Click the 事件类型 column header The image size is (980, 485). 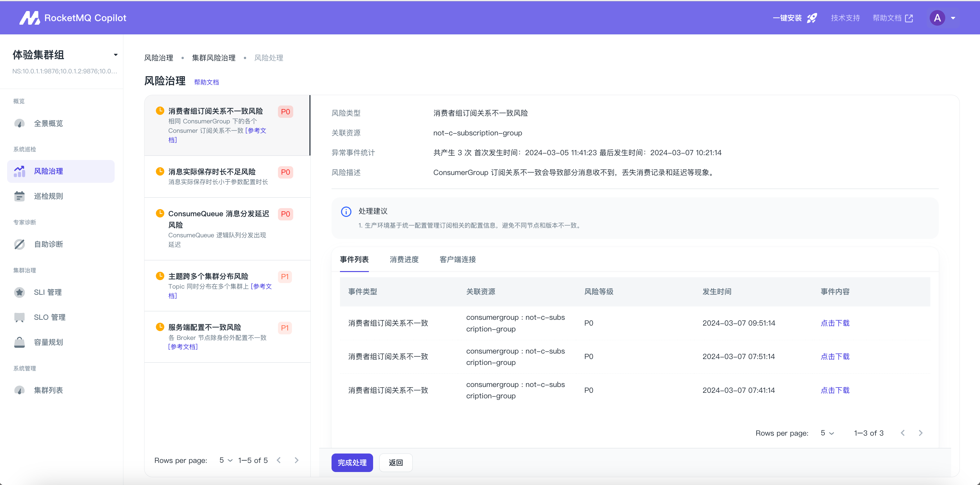(x=363, y=292)
